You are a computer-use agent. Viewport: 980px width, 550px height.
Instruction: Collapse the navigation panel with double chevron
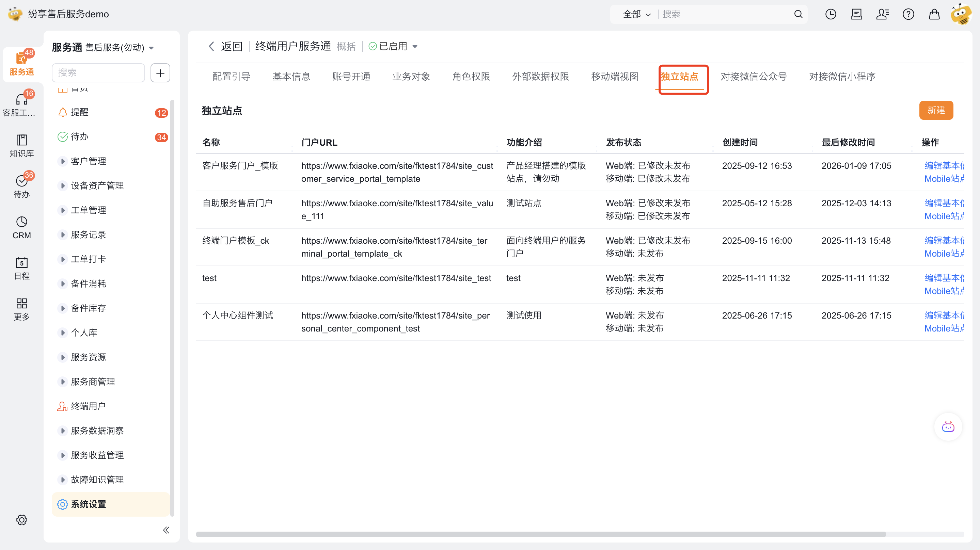click(x=166, y=530)
